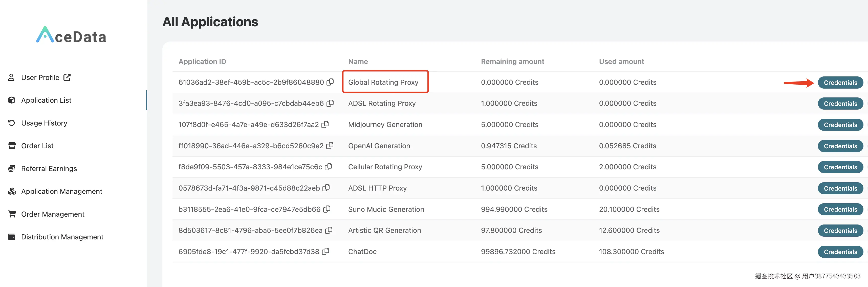868x287 pixels.
Task: Select Application Management in the sidebar
Action: pos(62,191)
